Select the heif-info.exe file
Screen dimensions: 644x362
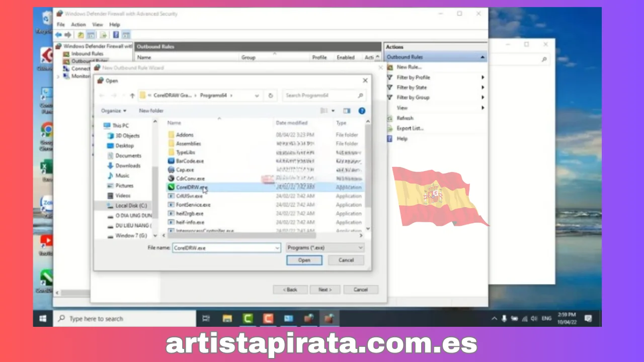190,222
